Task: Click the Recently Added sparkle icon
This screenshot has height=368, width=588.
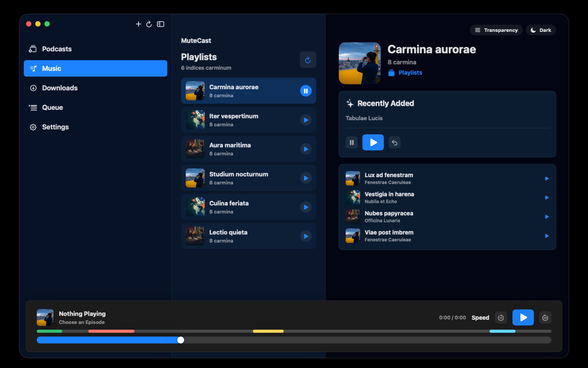Action: point(350,103)
